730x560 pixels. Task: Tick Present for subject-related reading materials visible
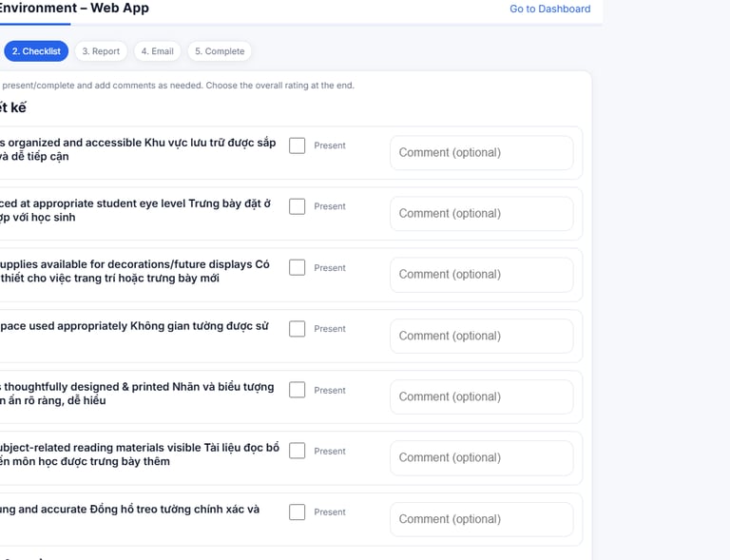click(x=298, y=451)
